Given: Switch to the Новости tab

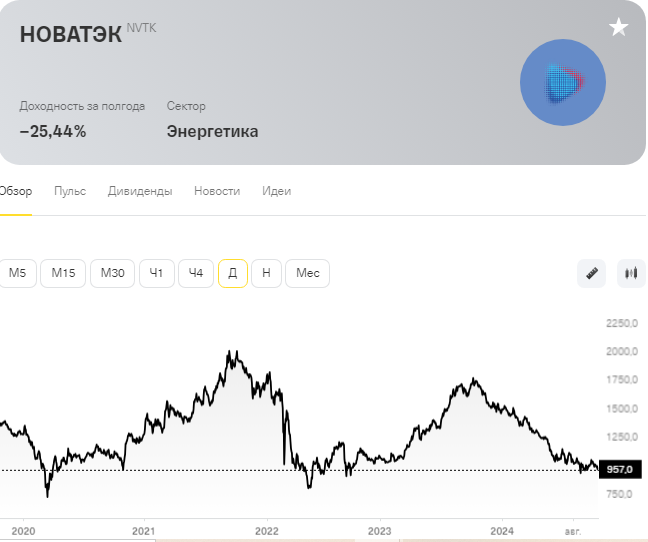Looking at the screenshot, I should coord(217,191).
